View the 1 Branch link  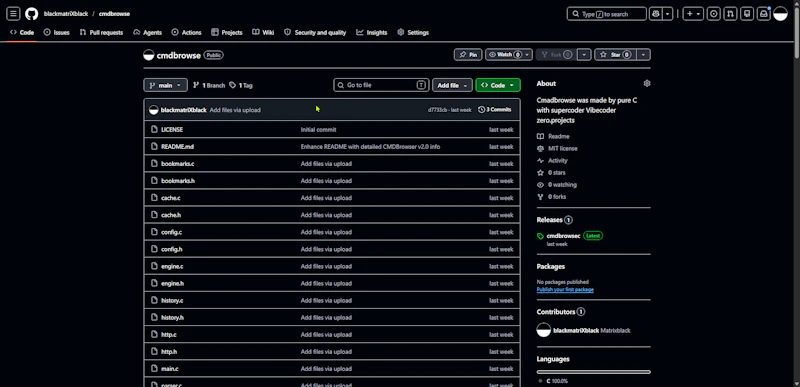pos(209,85)
